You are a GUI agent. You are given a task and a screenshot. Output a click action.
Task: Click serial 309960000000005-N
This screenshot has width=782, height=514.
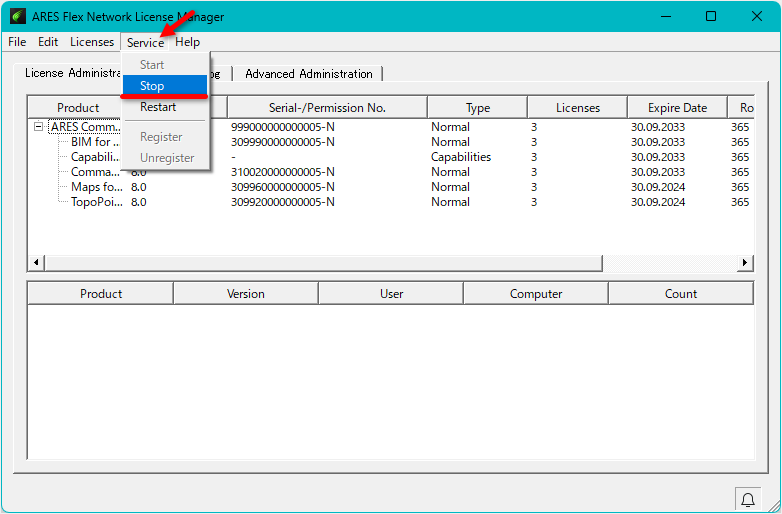pos(282,186)
